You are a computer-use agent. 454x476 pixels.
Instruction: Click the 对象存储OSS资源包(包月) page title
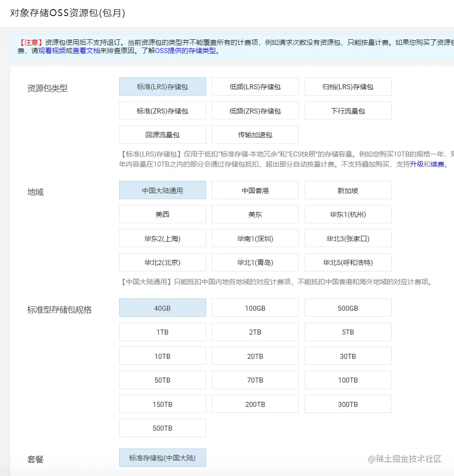[67, 13]
